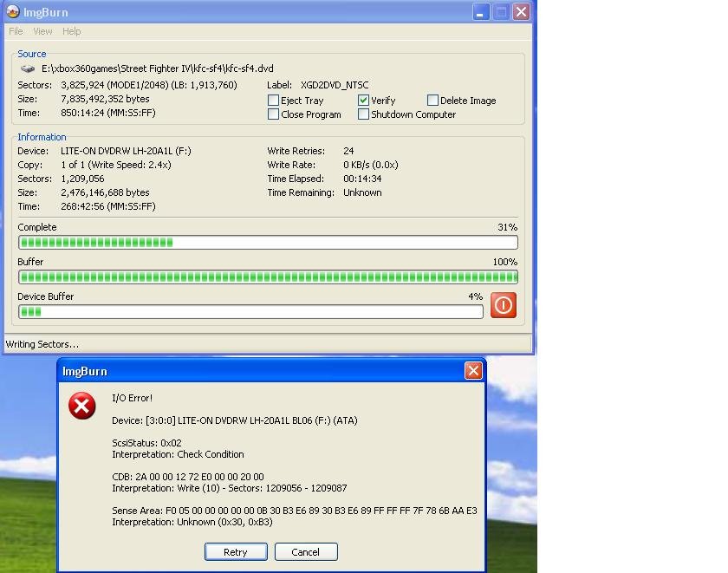Click the 'Writing Sectors...' status bar text
728x573 pixels.
[42, 344]
